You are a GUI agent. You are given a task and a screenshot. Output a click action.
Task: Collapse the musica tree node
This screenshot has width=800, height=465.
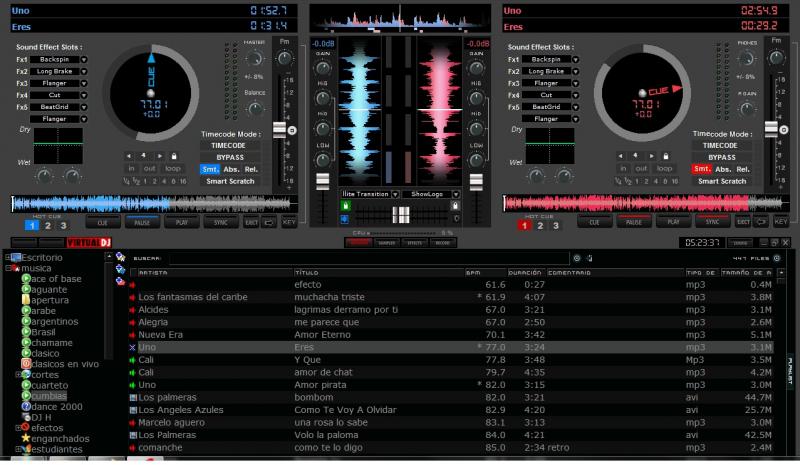(8, 268)
